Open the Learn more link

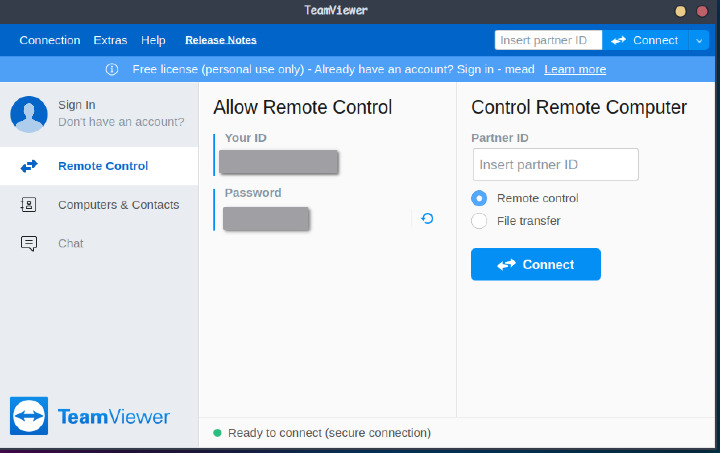point(575,69)
